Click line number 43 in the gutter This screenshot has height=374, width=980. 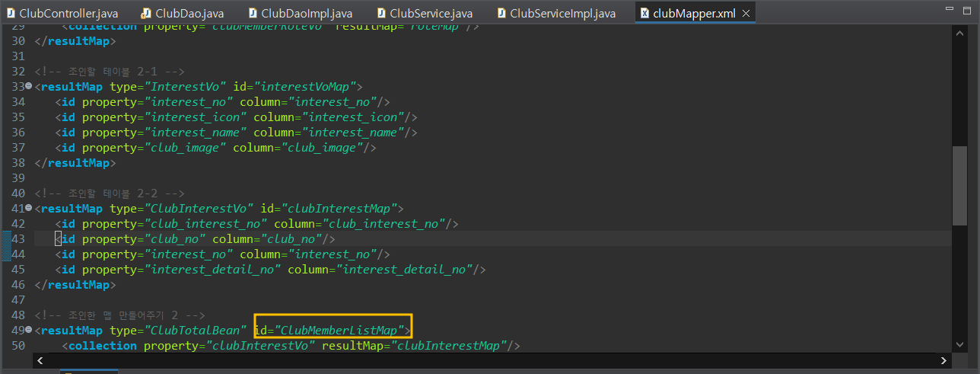[x=18, y=239]
